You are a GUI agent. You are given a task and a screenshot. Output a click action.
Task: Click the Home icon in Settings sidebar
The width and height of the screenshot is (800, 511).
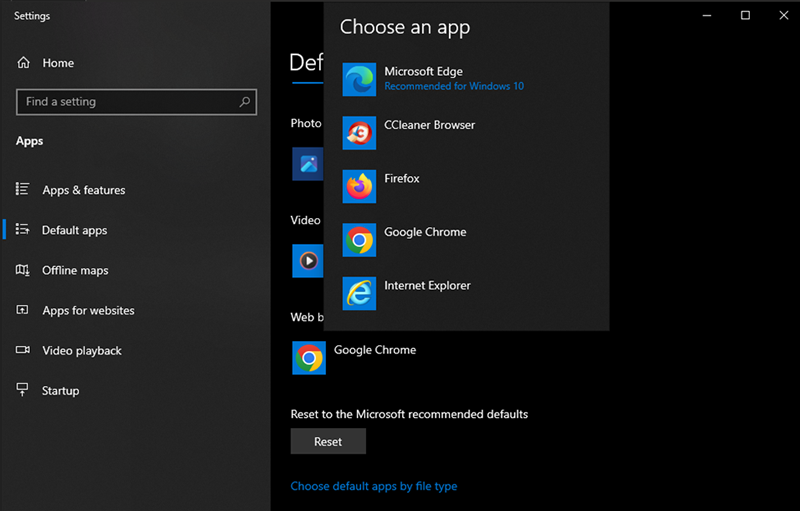23,63
